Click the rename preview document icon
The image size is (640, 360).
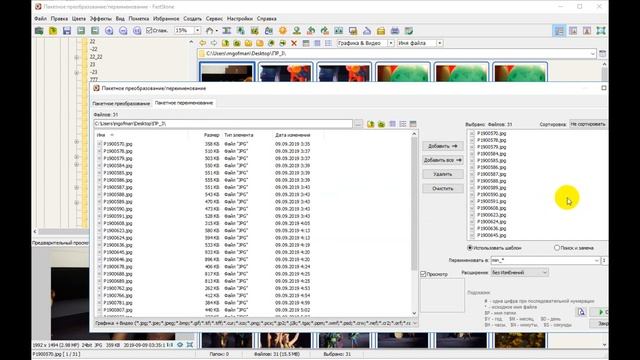581,312
